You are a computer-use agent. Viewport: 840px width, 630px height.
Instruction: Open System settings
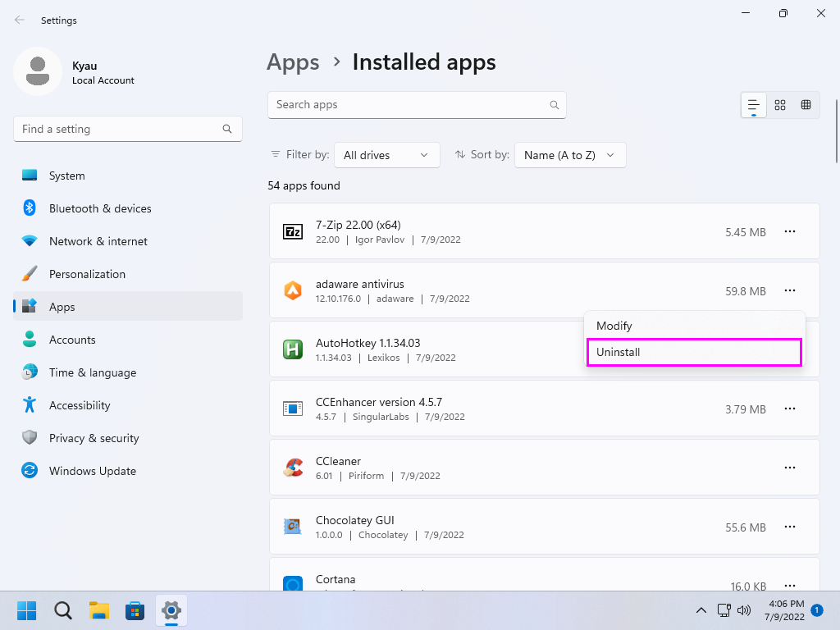[128, 176]
